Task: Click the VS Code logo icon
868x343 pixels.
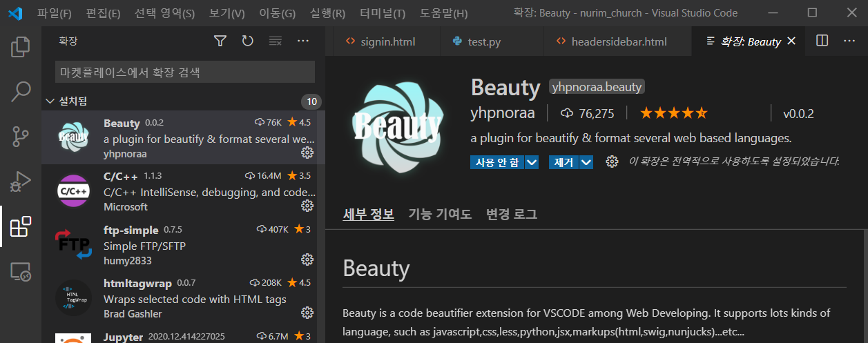Action: coord(15,13)
